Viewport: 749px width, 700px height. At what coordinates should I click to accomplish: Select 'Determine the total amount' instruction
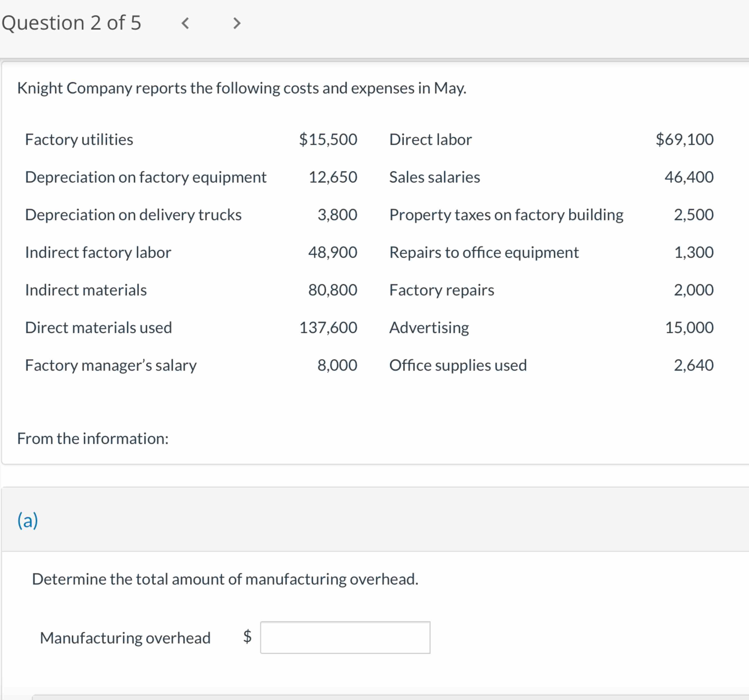225,579
